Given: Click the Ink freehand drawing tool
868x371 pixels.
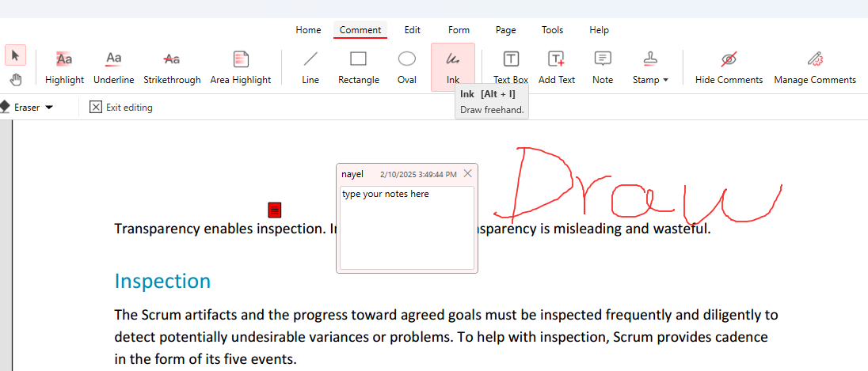Looking at the screenshot, I should pyautogui.click(x=452, y=67).
